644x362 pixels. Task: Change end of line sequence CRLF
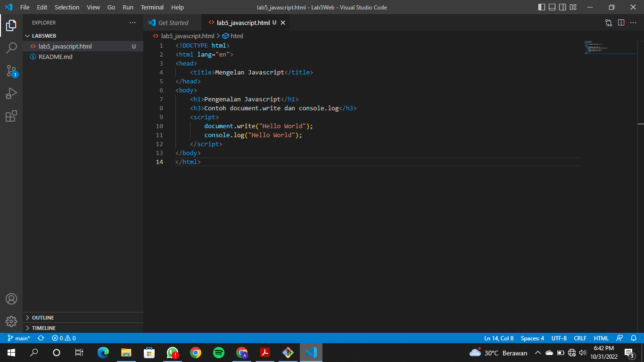[580, 338]
